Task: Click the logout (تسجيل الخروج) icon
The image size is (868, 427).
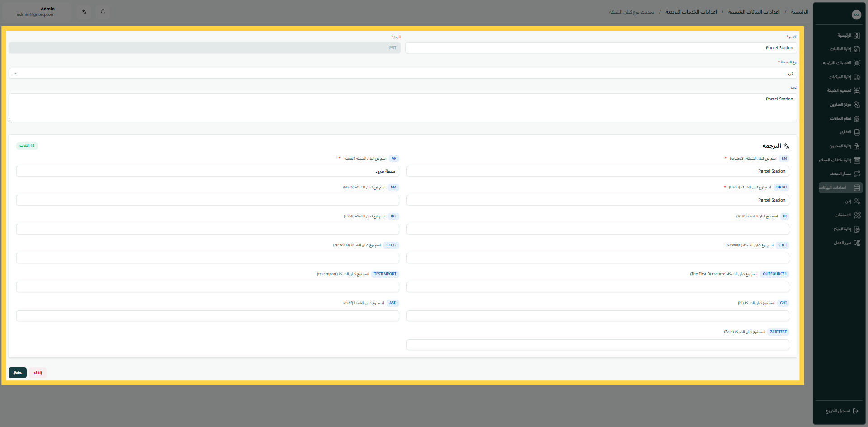Action: [855, 411]
